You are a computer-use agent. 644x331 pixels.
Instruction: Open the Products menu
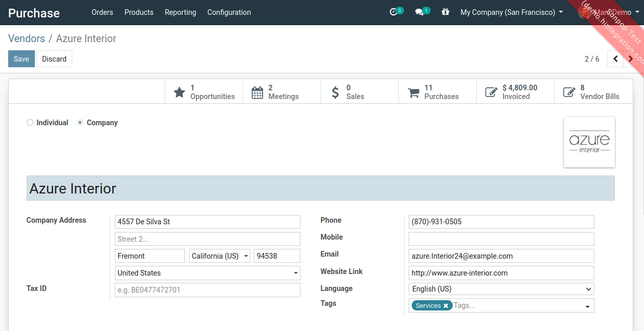click(x=139, y=12)
